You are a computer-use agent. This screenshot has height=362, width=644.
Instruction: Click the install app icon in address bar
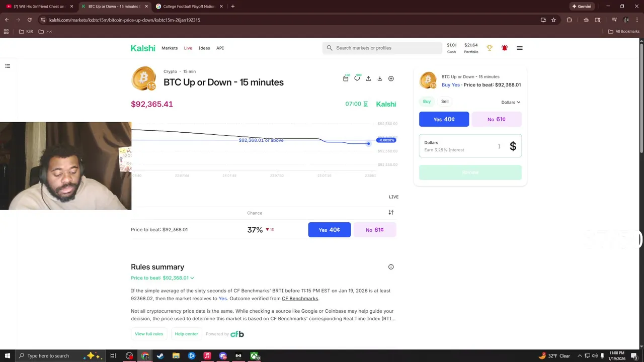coord(543,20)
